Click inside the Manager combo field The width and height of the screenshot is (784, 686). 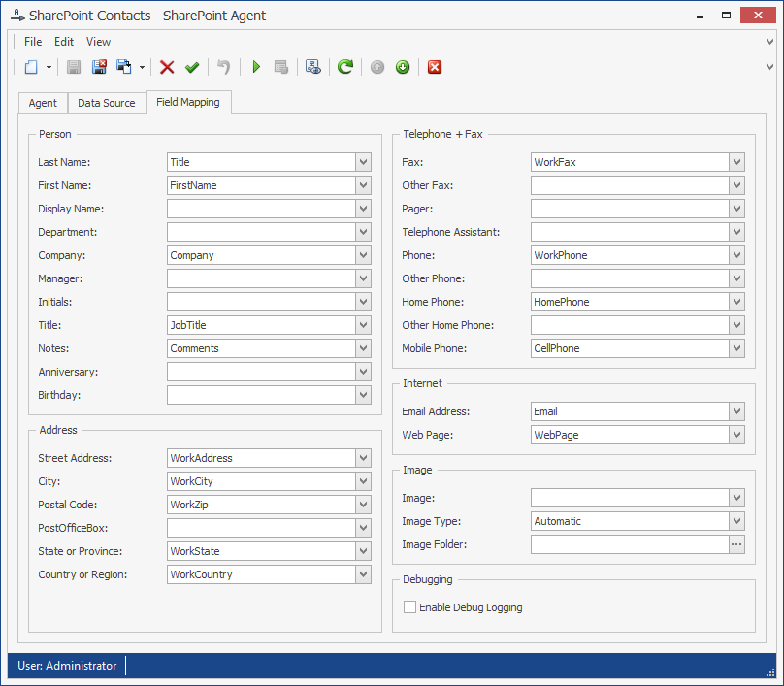261,278
